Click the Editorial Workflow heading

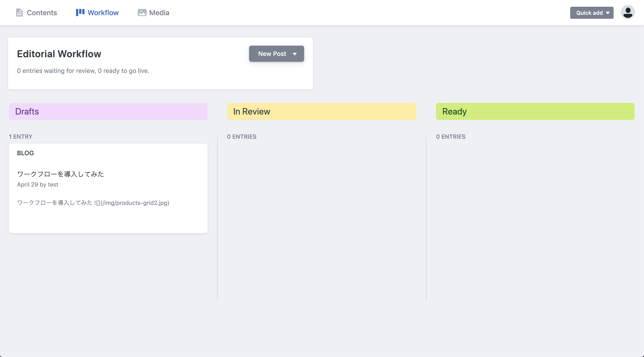[59, 54]
